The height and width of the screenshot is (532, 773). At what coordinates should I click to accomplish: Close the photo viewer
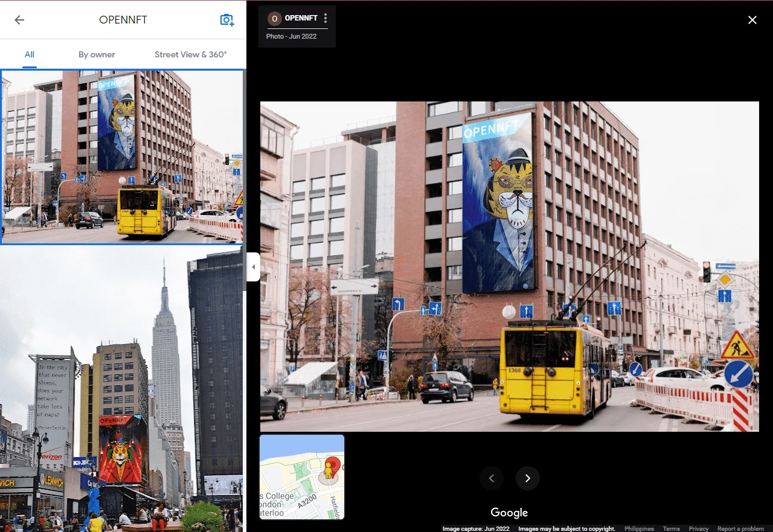coord(752,20)
